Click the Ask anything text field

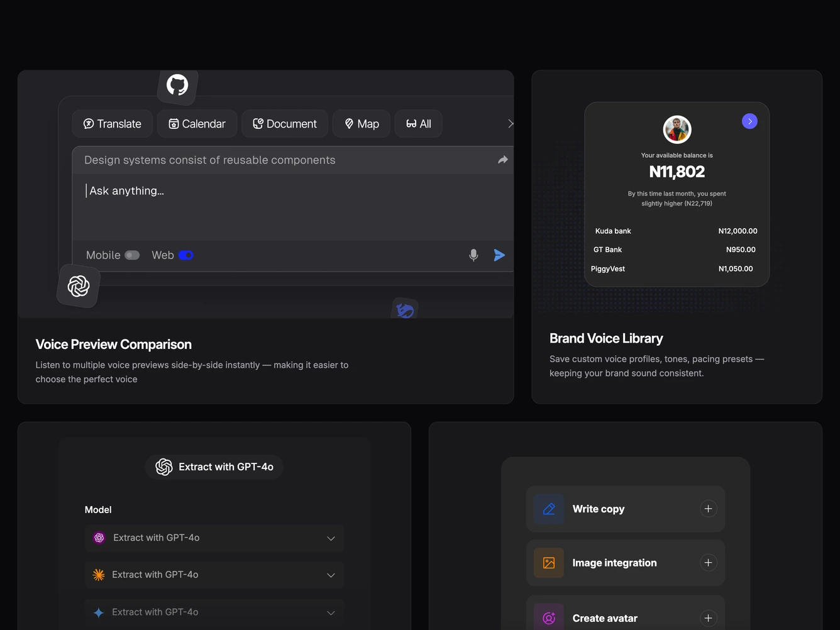[x=292, y=207]
